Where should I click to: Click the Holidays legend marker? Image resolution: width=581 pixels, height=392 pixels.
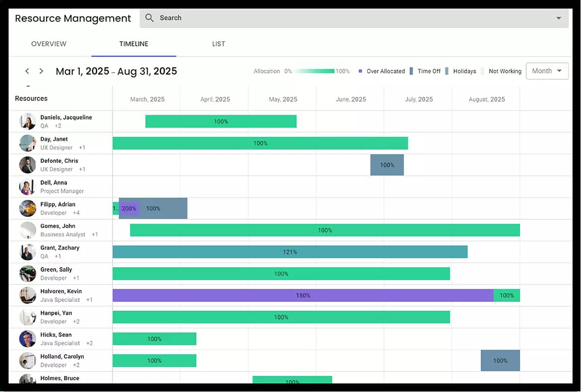tap(448, 71)
